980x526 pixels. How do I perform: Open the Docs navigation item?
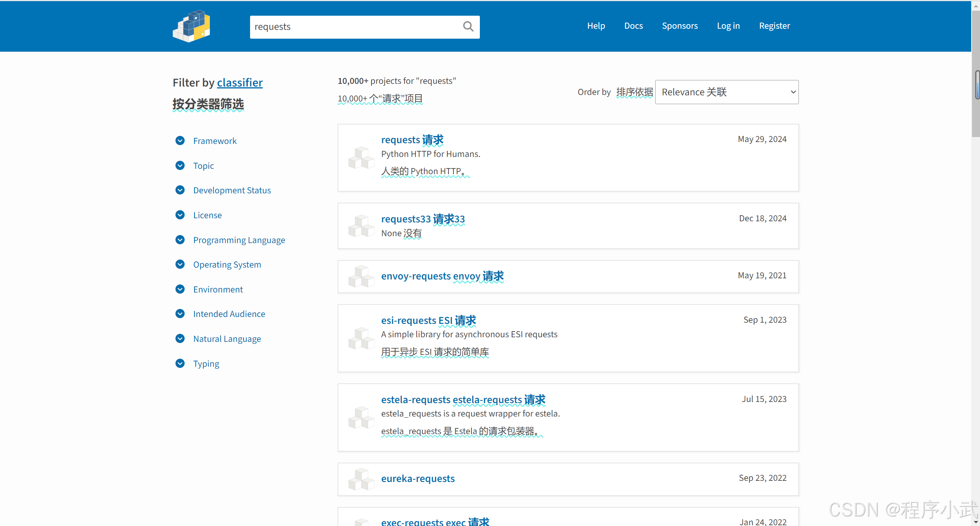pyautogui.click(x=633, y=26)
